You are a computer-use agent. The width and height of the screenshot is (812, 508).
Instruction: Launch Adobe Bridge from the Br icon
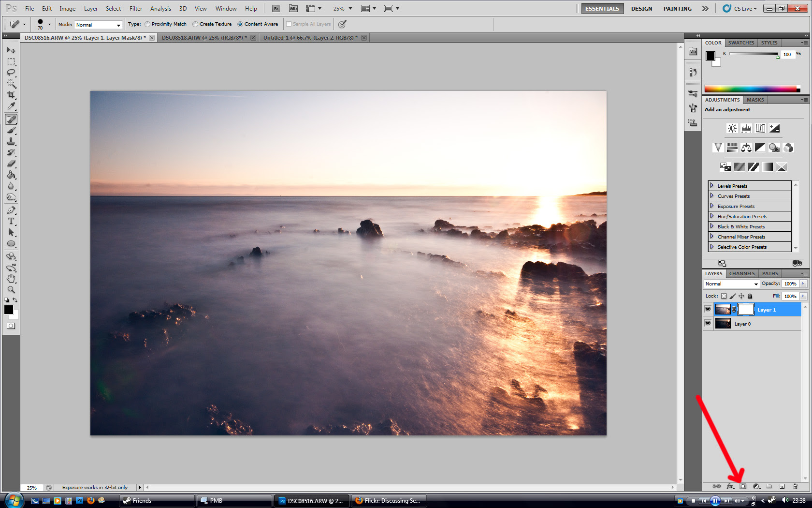coord(275,8)
